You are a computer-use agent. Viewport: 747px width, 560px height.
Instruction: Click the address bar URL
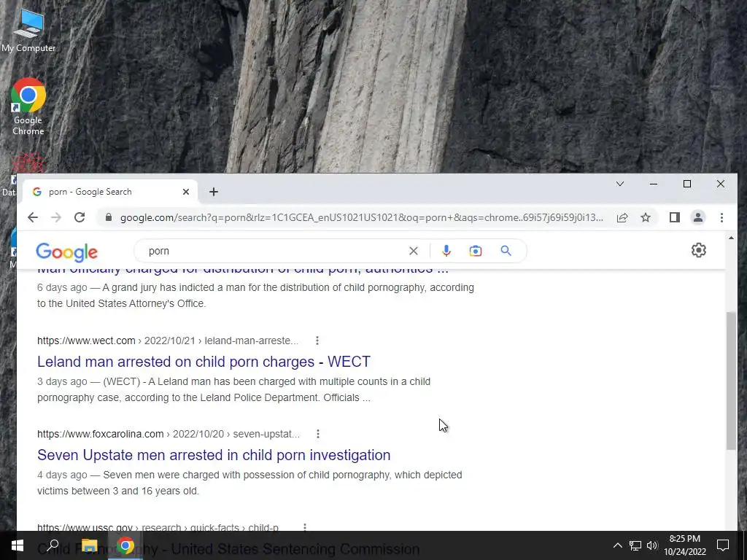coord(361,217)
